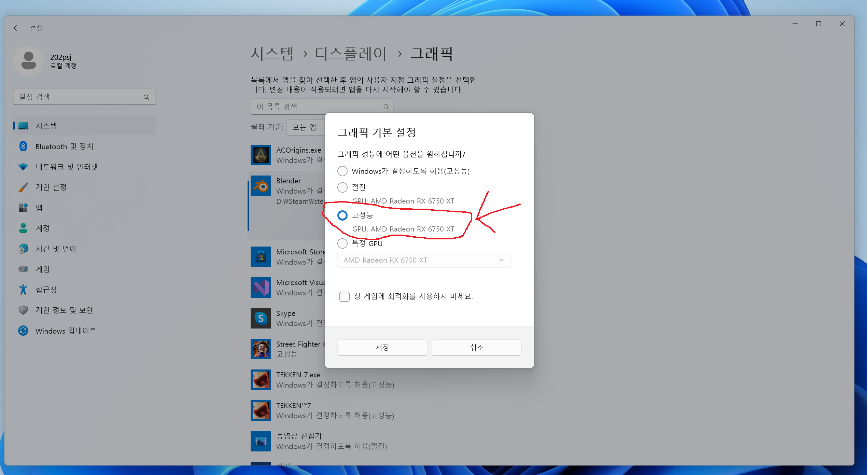Open the 모든 앱 filter dropdown

point(305,127)
